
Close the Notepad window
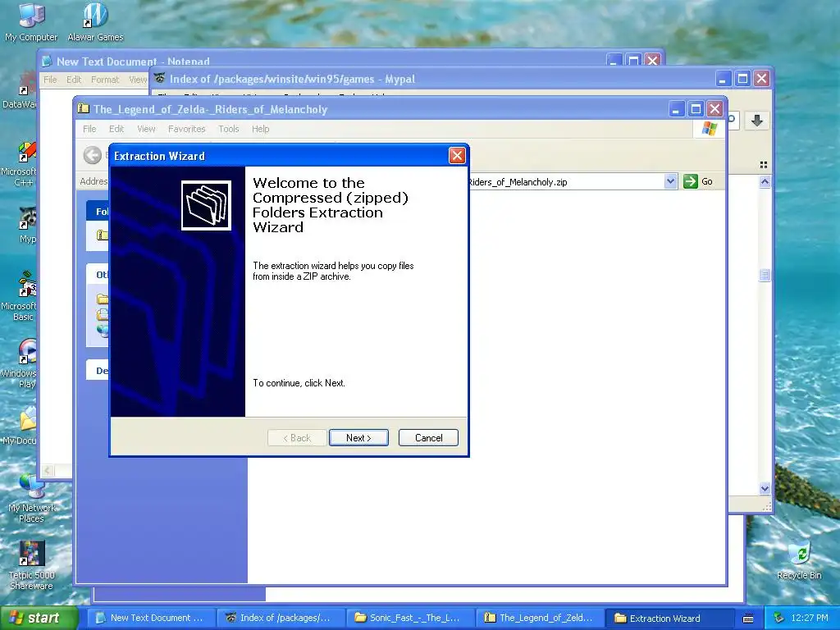[652, 60]
